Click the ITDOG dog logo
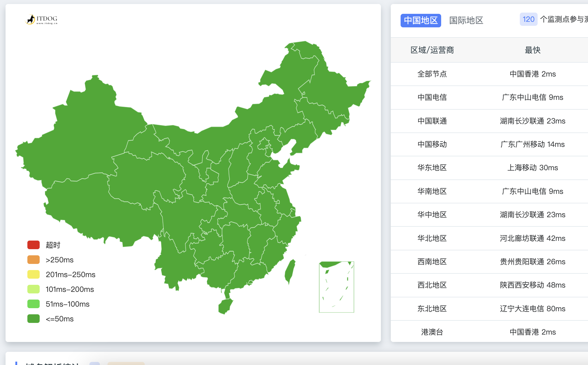This screenshot has width=588, height=365. point(30,19)
